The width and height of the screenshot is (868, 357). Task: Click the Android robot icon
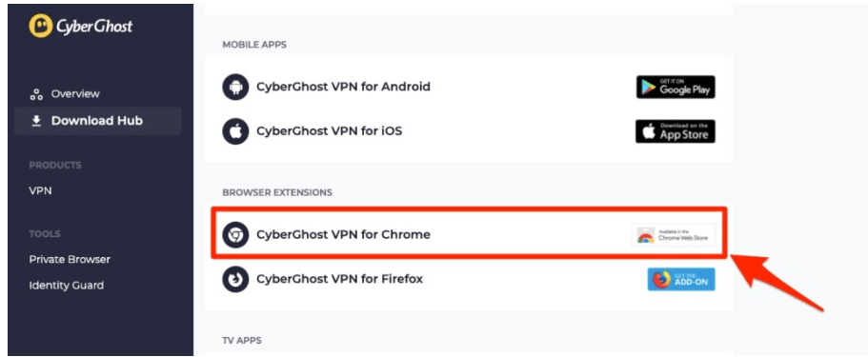236,87
